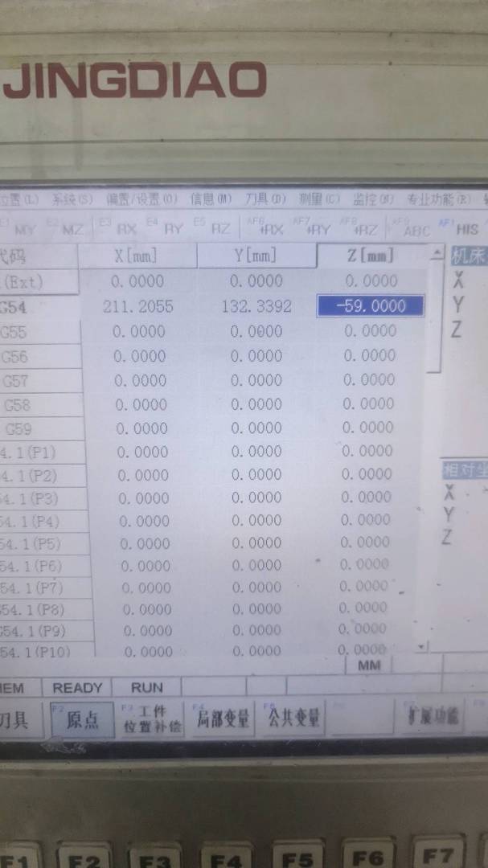Viewport: 488px width, 868px height.
Task: Click the G58 row X value
Action: click(141, 404)
